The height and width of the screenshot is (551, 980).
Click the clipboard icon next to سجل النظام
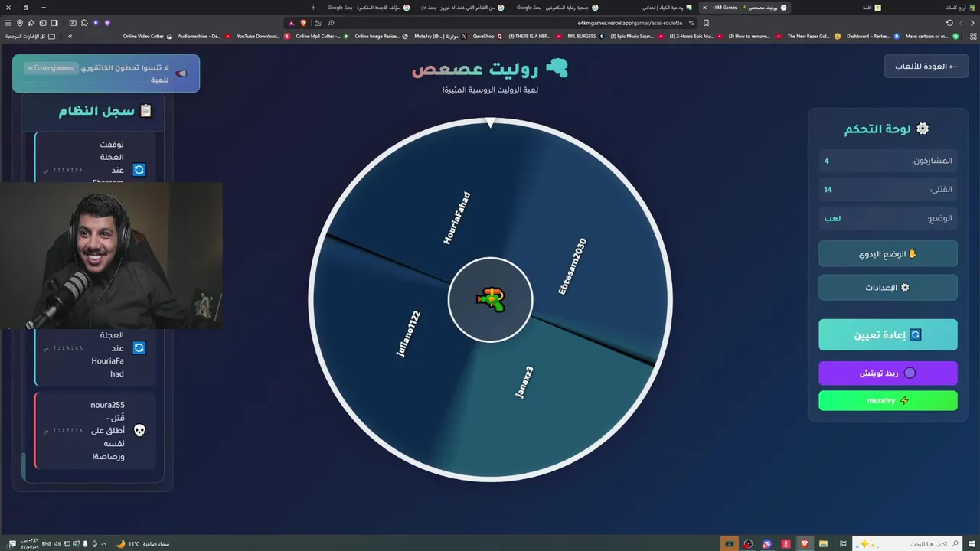pos(145,111)
